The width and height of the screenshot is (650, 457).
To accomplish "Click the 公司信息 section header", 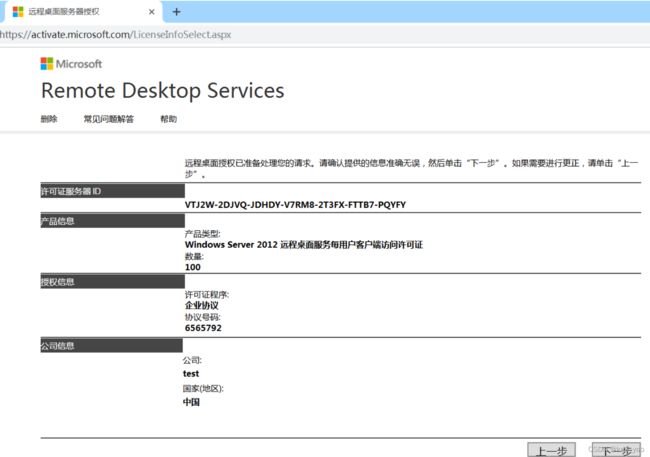I will [112, 345].
